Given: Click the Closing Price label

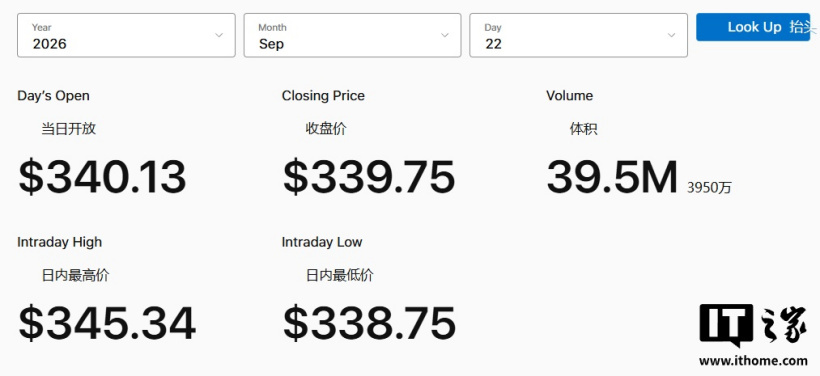Looking at the screenshot, I should [323, 96].
